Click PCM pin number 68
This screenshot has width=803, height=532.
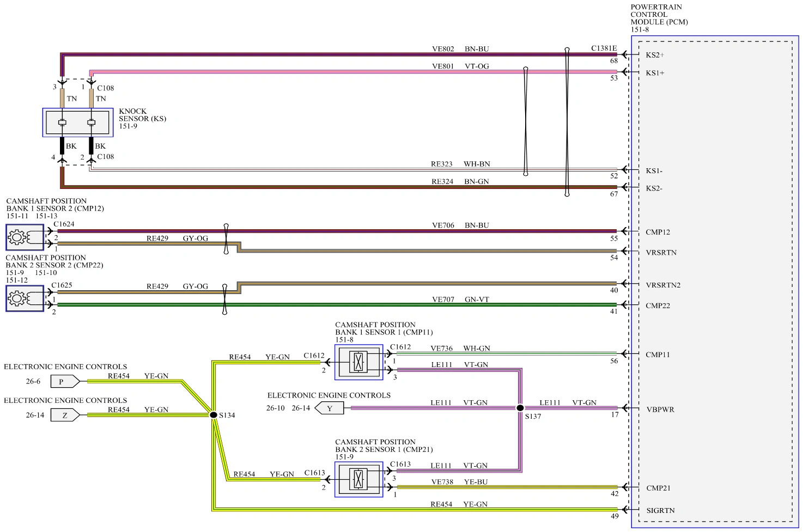614,61
